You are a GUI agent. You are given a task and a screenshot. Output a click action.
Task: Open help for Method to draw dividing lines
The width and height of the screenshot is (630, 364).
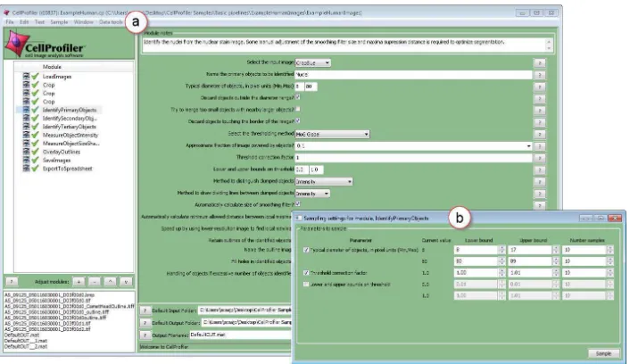(540, 194)
